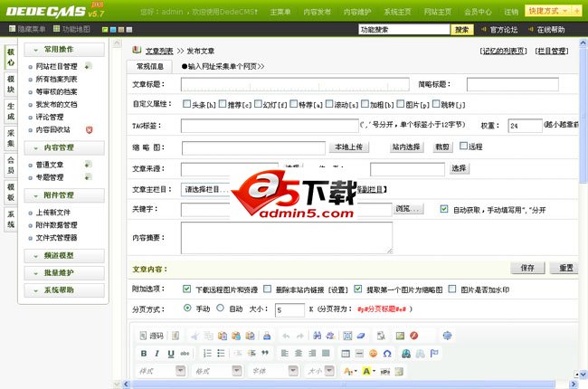
Task: Insert a numbered list
Action: coord(207,354)
